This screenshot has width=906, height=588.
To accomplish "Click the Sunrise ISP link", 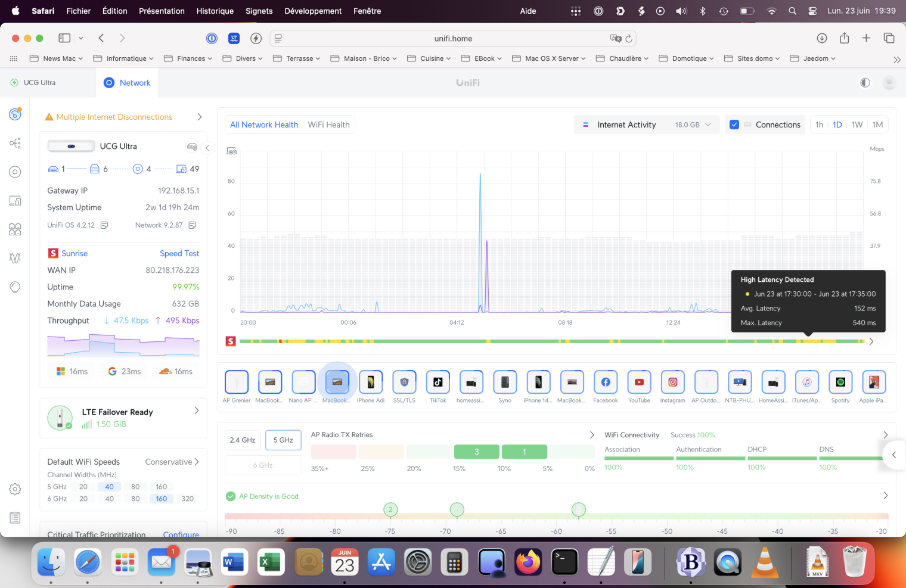I will [x=75, y=254].
